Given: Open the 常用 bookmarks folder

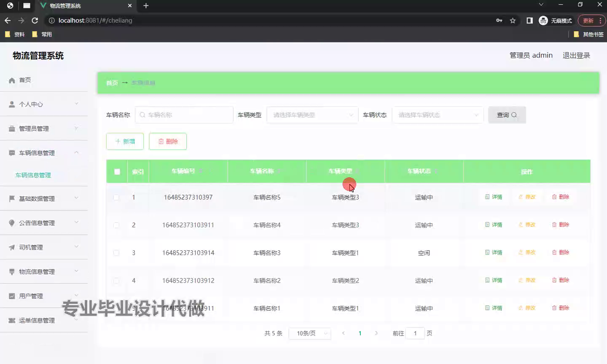Looking at the screenshot, I should [42, 34].
